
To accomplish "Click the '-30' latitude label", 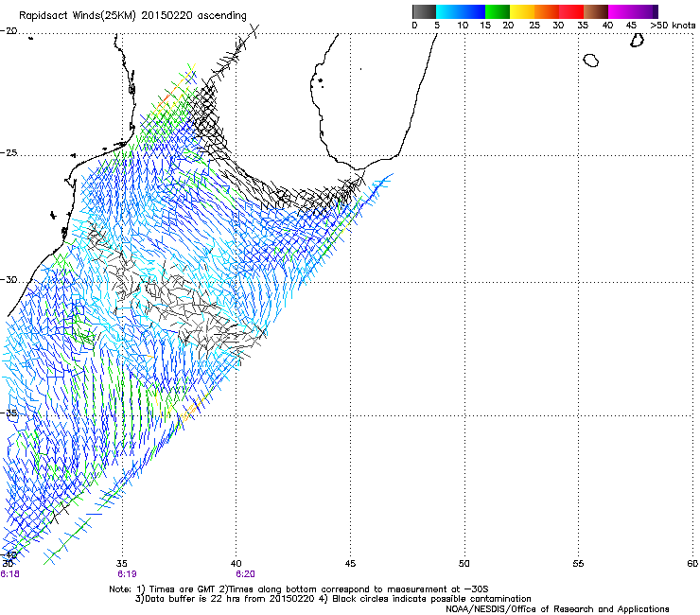I will tap(9, 279).
